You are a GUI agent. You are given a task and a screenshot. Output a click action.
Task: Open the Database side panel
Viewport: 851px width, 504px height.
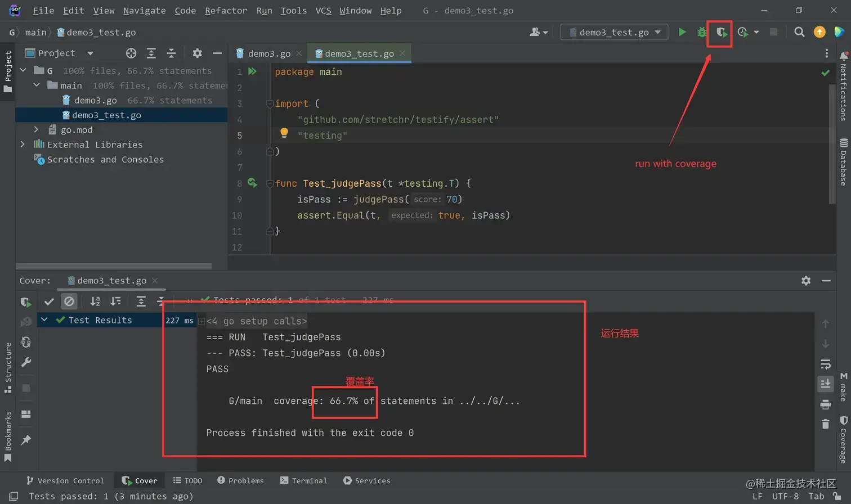843,161
